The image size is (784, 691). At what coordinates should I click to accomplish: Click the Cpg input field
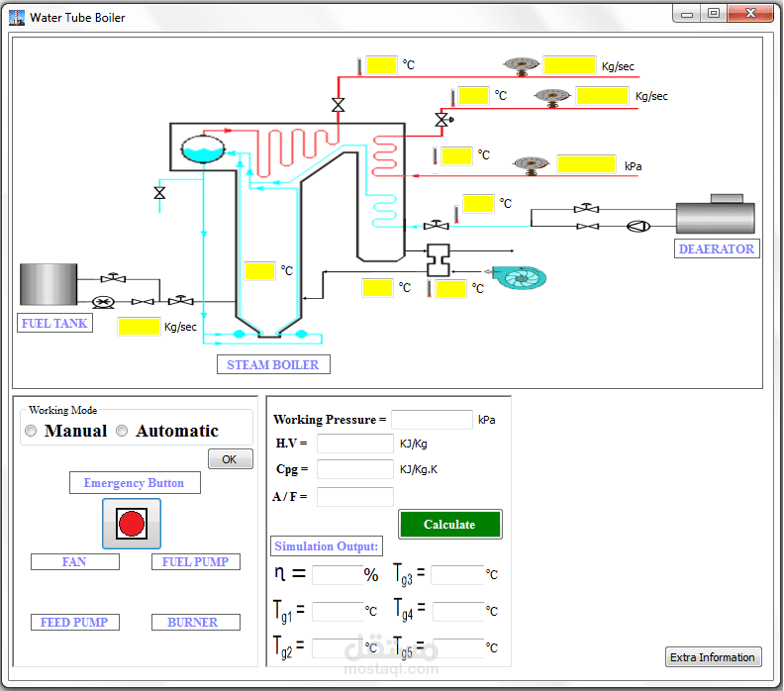(355, 469)
